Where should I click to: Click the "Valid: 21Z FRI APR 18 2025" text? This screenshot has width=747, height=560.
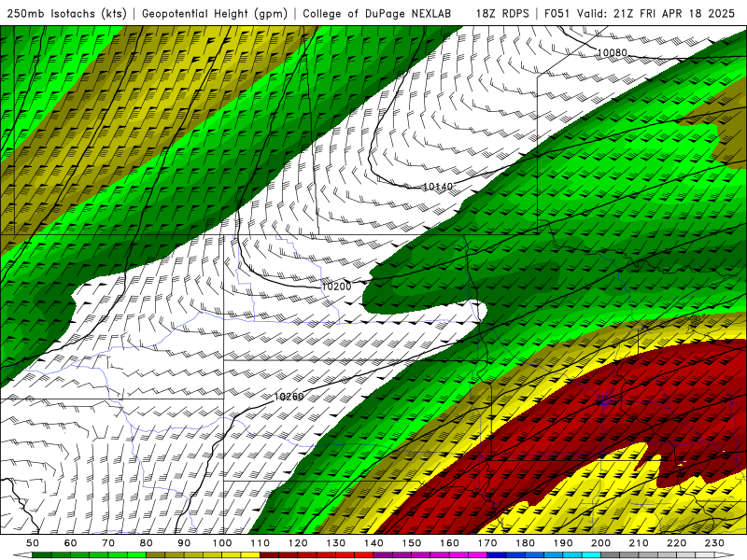[656, 14]
